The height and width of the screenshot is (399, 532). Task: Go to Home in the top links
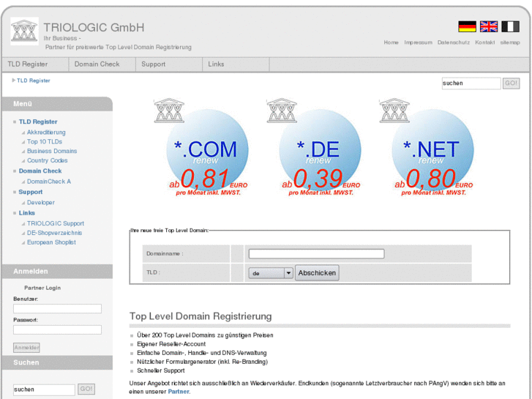pos(391,42)
